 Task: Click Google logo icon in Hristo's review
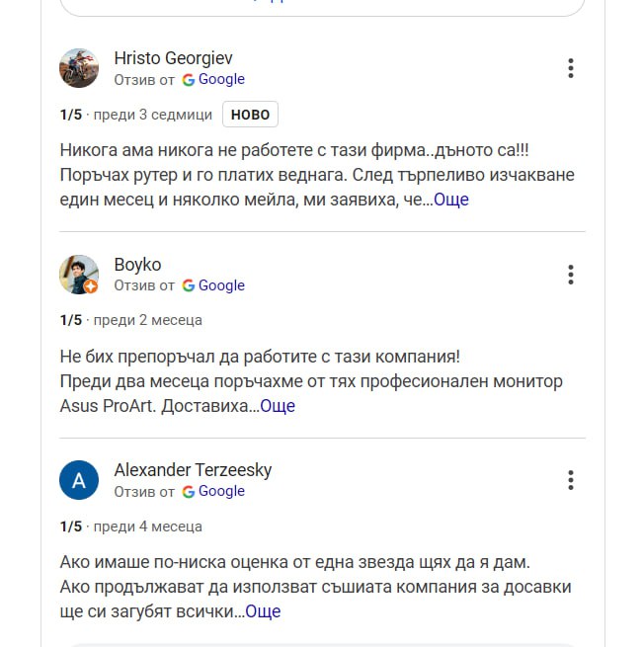(x=189, y=80)
